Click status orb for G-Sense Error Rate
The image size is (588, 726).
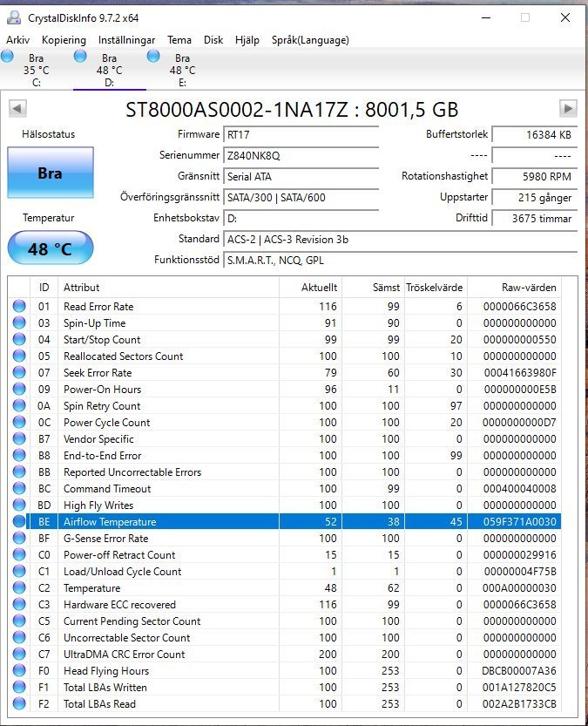(19, 538)
